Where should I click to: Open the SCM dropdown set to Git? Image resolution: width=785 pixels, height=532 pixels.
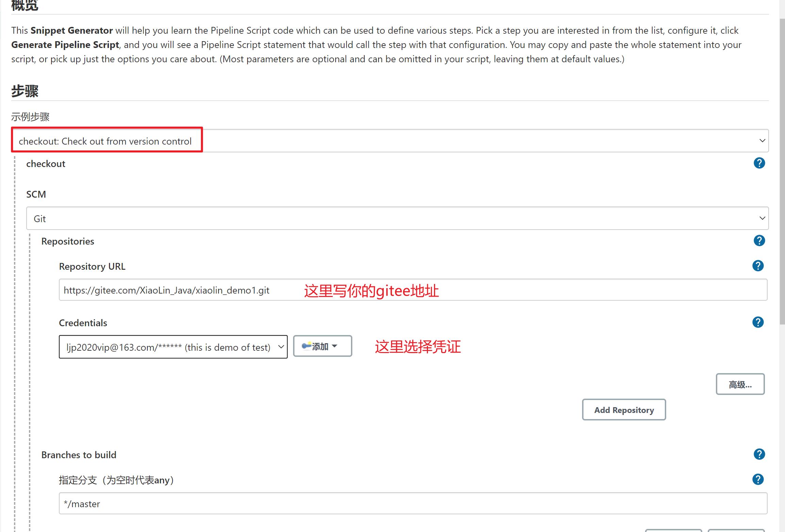[397, 218]
